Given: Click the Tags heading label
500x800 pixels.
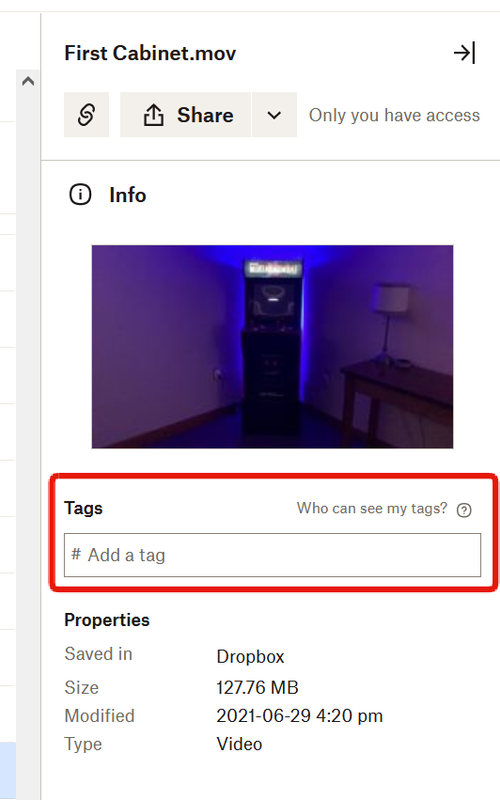Looking at the screenshot, I should tap(83, 508).
